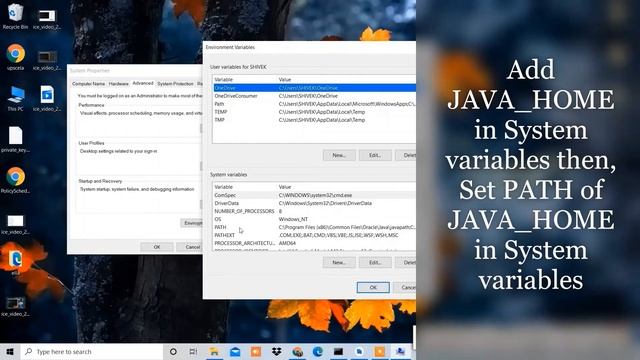640x360 pixels.
Task: Select the Edge document icon on desktop
Action: pos(16,261)
